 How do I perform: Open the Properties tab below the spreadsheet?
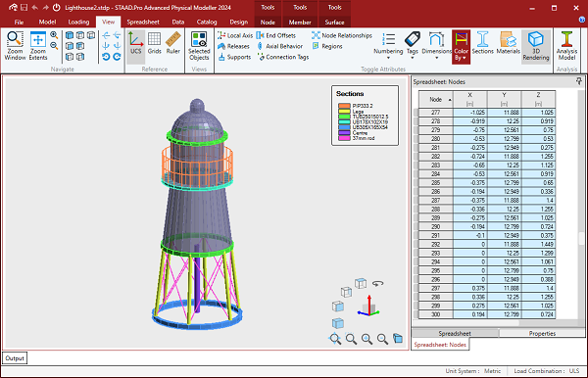coord(542,333)
